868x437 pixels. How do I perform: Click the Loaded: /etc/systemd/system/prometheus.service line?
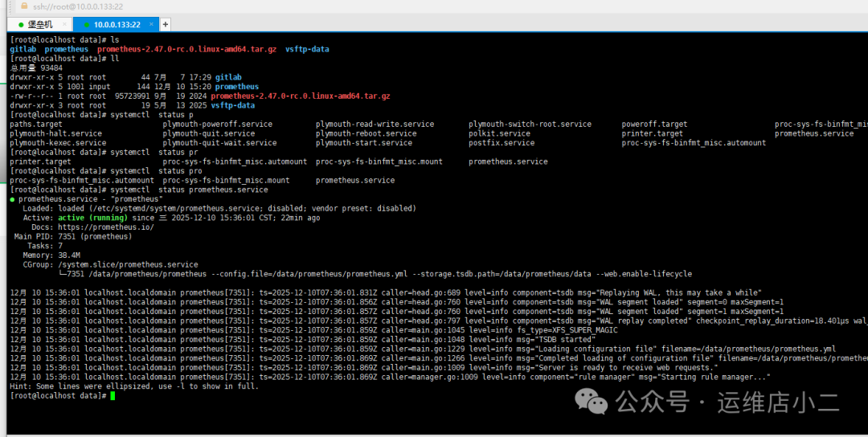click(219, 209)
